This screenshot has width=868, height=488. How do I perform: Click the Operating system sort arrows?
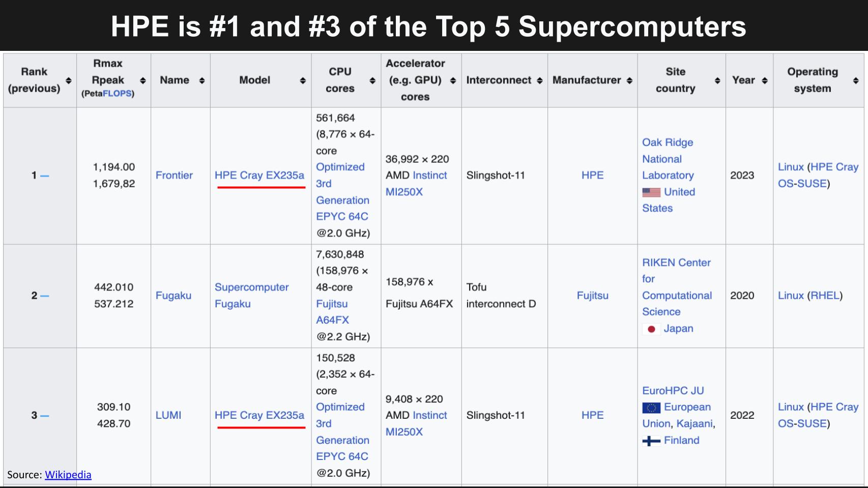click(x=856, y=80)
